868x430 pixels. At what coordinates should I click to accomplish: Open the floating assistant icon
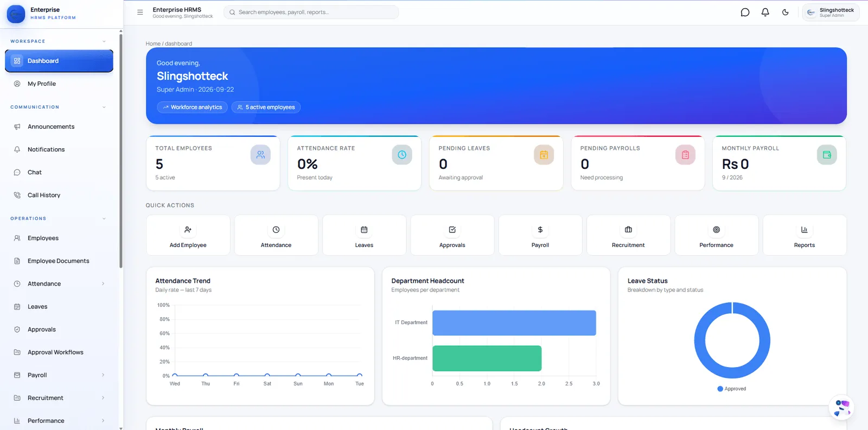(841, 407)
